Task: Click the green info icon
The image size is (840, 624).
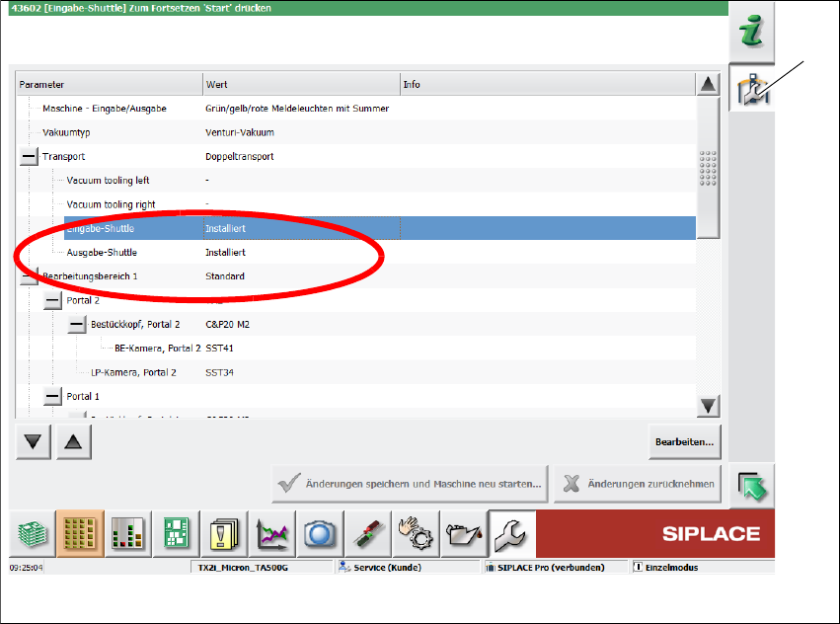Action: [x=751, y=31]
